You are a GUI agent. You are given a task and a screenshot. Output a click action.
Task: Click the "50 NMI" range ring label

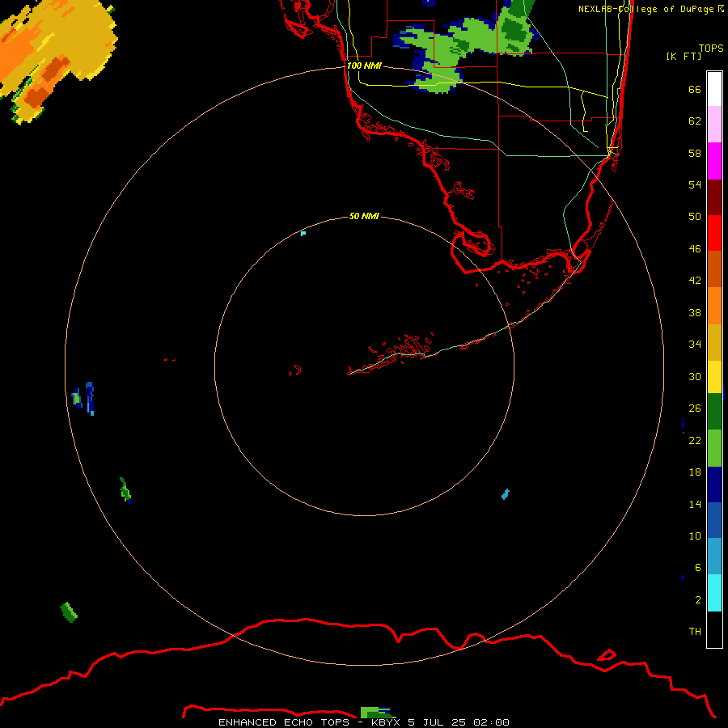[x=364, y=216]
